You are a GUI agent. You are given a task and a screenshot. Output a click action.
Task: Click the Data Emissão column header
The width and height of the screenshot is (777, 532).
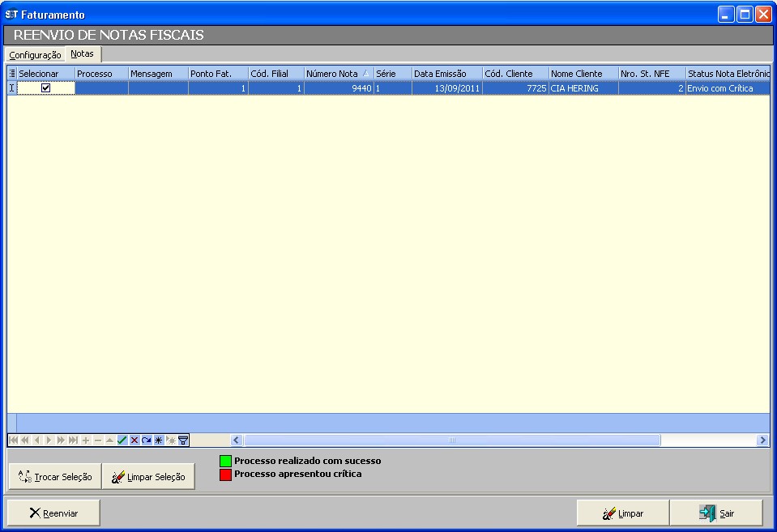tap(446, 74)
